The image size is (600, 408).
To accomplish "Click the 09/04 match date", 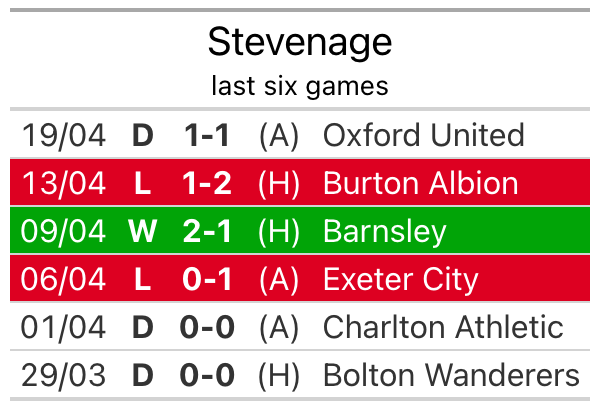I will (64, 231).
